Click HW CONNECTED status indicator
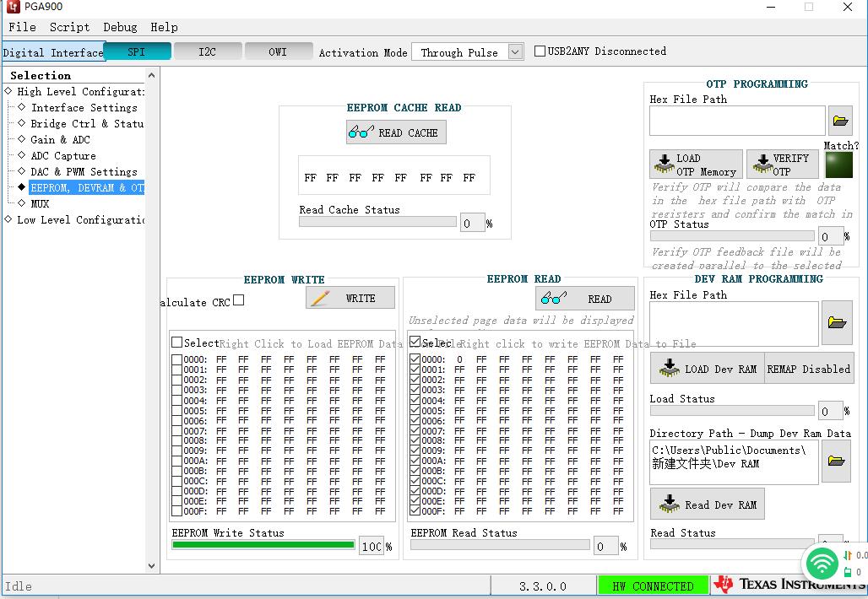868x599 pixels. point(654,586)
